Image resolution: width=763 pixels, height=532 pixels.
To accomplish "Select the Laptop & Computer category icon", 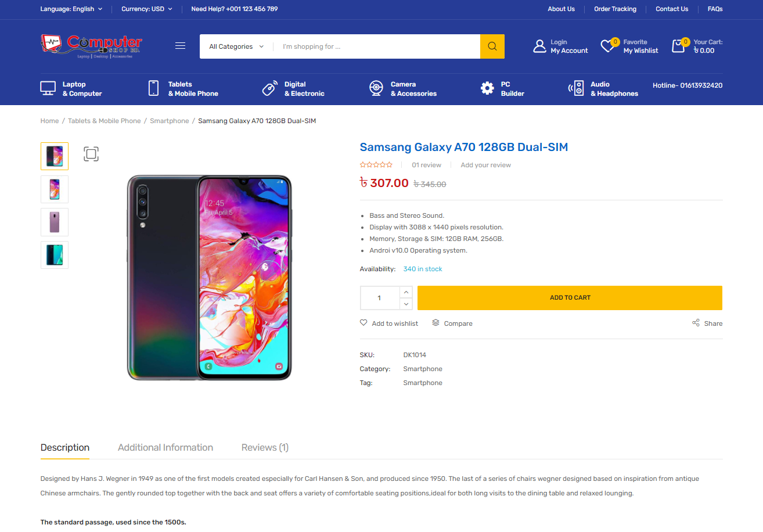I will click(47, 88).
